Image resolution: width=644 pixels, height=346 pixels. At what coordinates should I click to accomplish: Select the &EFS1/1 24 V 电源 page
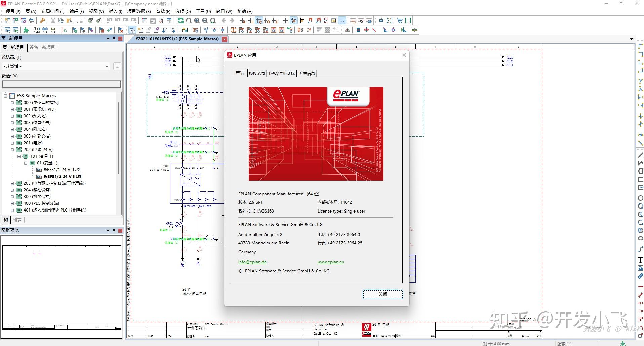62,170
